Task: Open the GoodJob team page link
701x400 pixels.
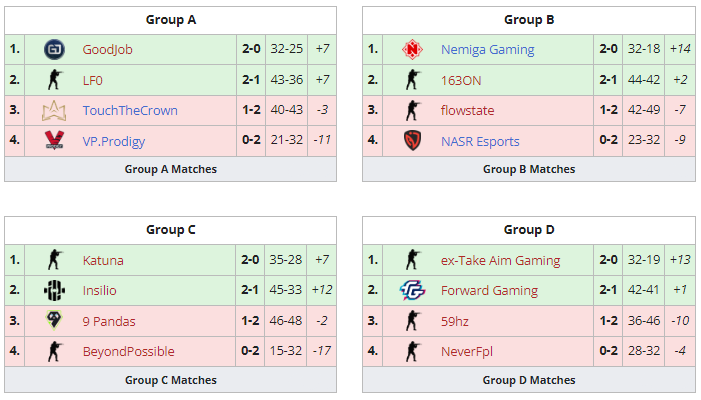Action: point(108,49)
